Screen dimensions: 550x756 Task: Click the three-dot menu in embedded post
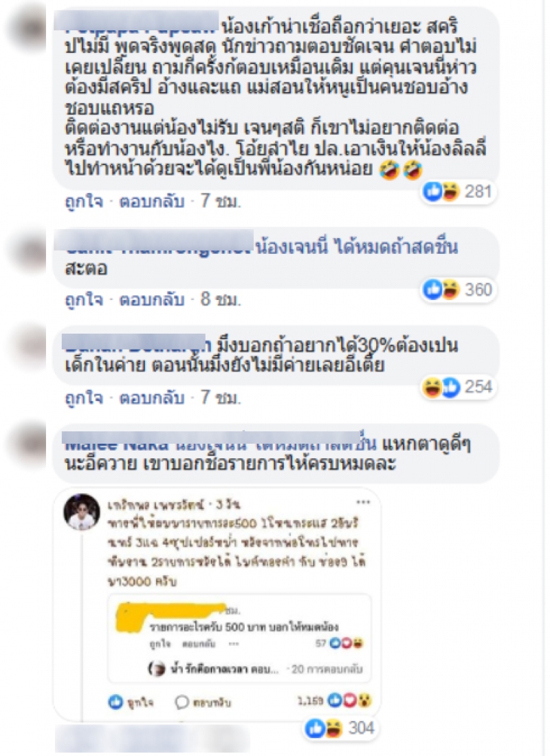tap(363, 502)
